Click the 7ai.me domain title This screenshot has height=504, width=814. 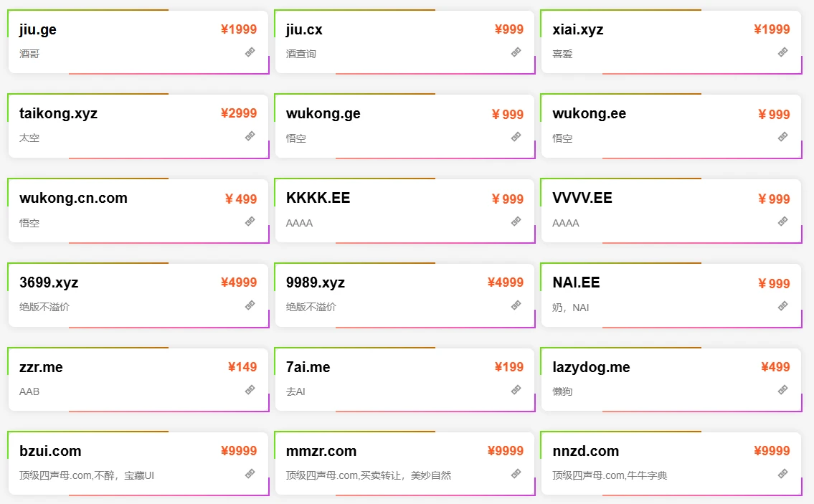point(308,367)
